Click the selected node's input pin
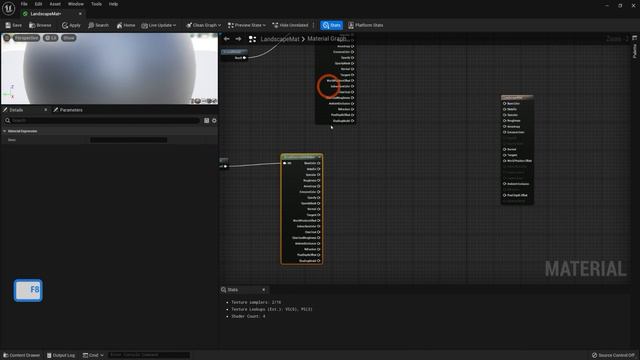 pyautogui.click(x=284, y=163)
